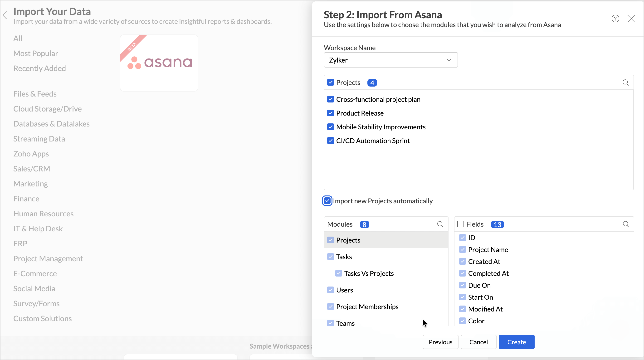
Task: Open the Project Management category
Action: (48, 258)
